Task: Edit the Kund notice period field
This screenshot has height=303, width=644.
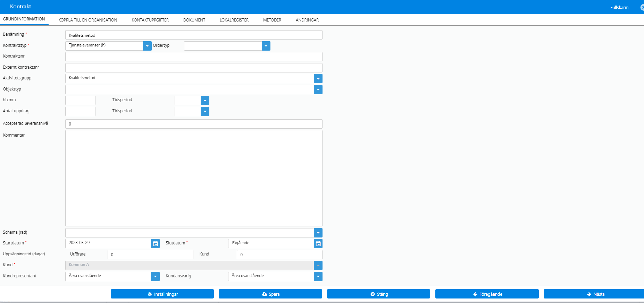Action: click(x=279, y=255)
